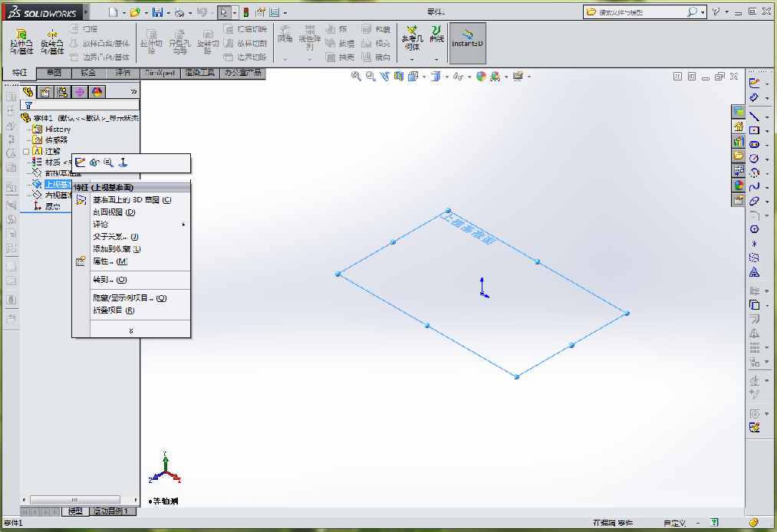Screen dimensions: 777x532
Task: Open the SolidWorks logo menu arrow
Action: [x=86, y=12]
